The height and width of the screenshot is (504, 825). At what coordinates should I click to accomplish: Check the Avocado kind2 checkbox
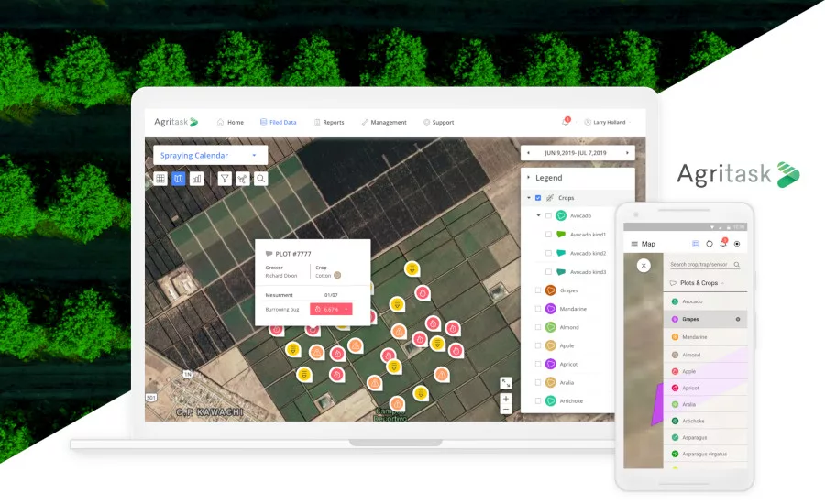(x=548, y=254)
